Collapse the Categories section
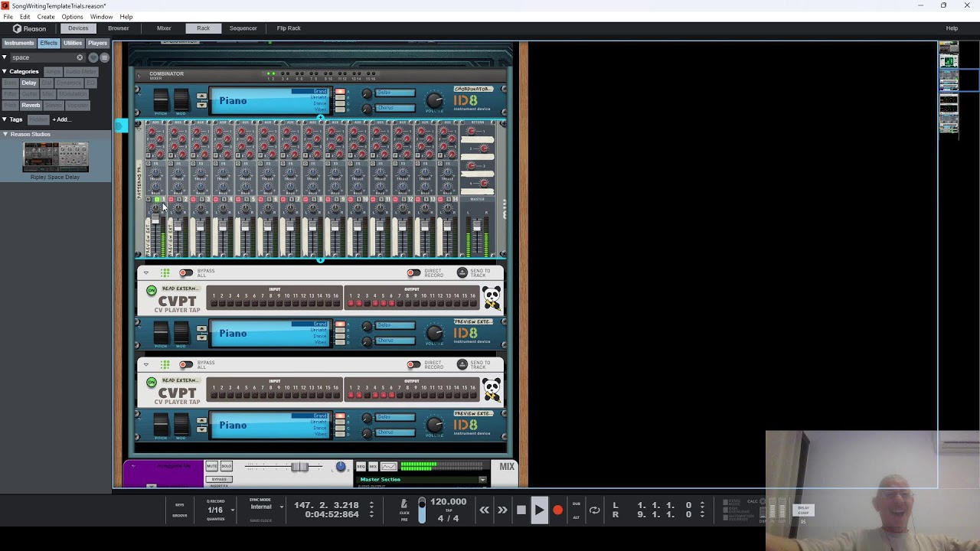Image resolution: width=980 pixels, height=551 pixels. pyautogui.click(x=5, y=71)
